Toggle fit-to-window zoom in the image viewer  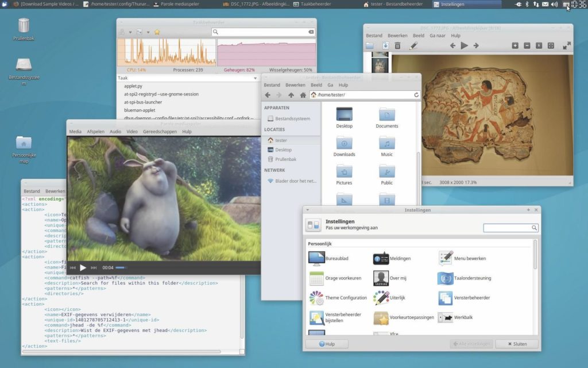pyautogui.click(x=551, y=45)
